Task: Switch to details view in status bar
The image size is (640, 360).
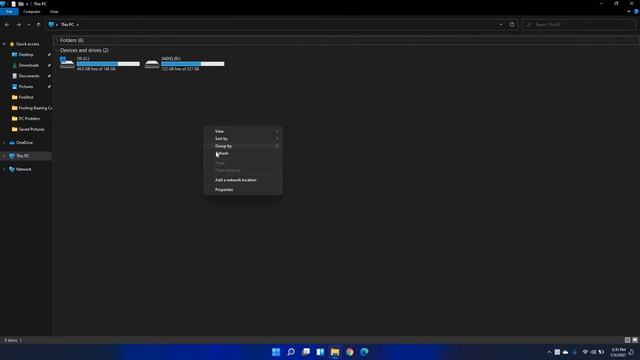Action: pyautogui.click(x=627, y=340)
